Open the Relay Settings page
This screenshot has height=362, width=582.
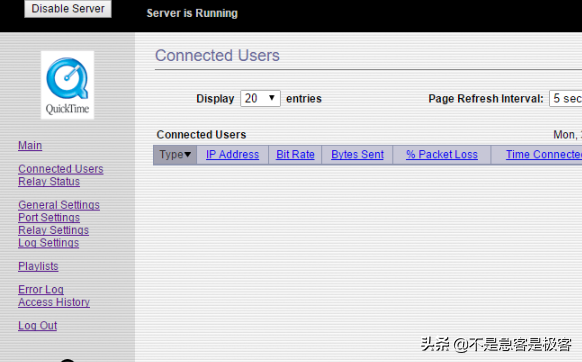click(53, 230)
